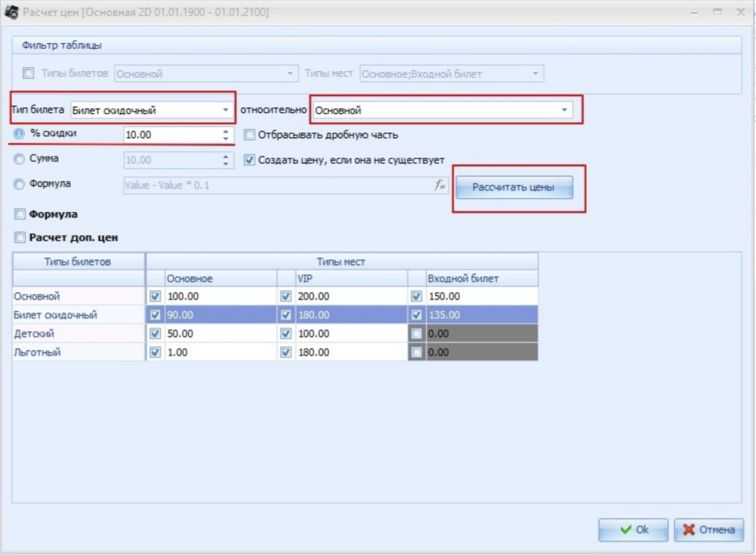This screenshot has width=756, height=555.
Task: Select the Формула radio button
Action: pos(19,184)
